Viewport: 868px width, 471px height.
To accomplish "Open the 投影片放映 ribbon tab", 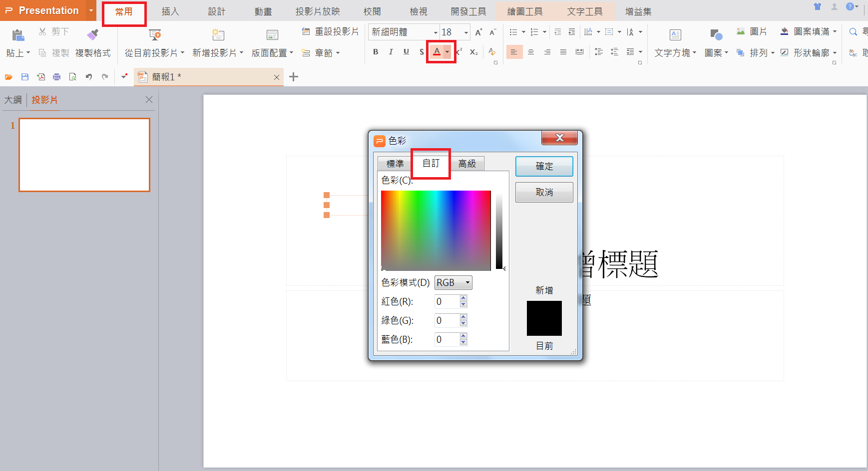I will click(318, 11).
